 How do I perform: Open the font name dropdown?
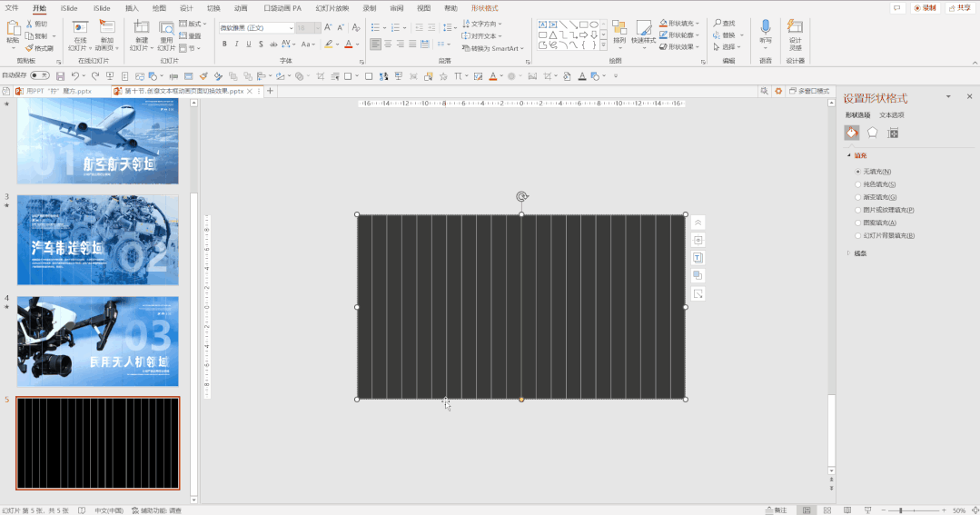pyautogui.click(x=292, y=28)
